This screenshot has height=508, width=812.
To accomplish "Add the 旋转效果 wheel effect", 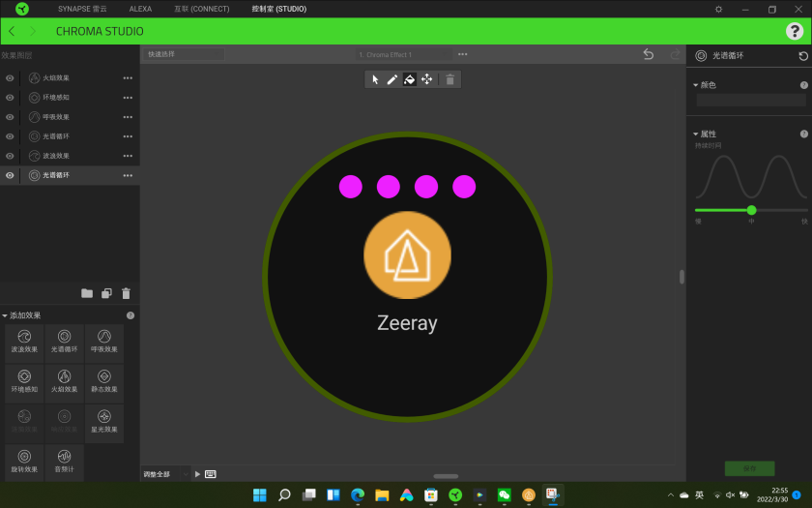I will [x=24, y=463].
